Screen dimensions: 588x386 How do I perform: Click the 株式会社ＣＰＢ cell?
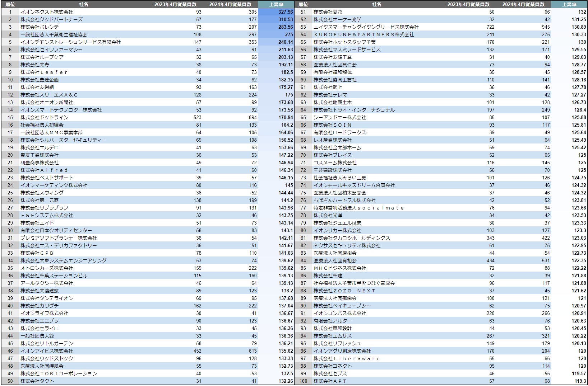click(x=37, y=253)
